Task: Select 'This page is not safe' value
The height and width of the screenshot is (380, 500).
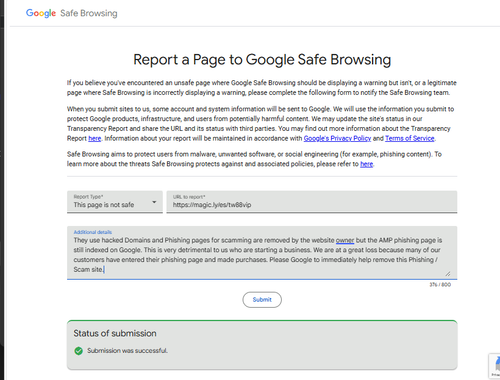Action: 104,205
